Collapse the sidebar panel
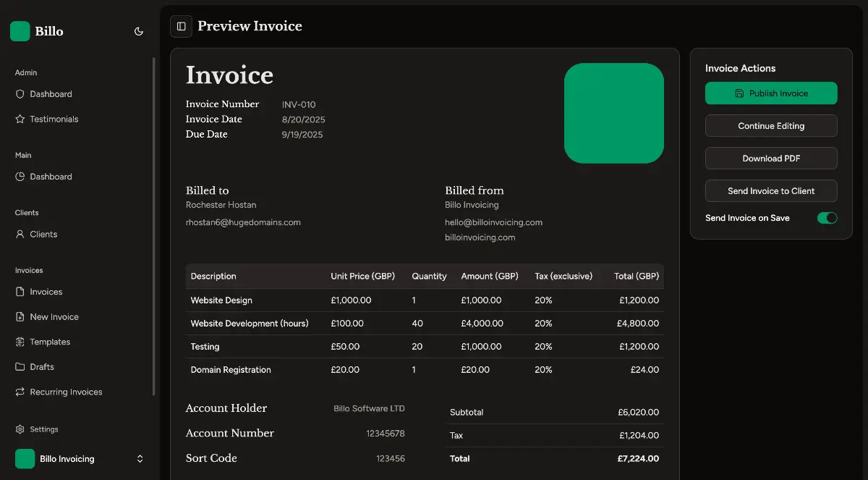The image size is (868, 480). click(181, 26)
